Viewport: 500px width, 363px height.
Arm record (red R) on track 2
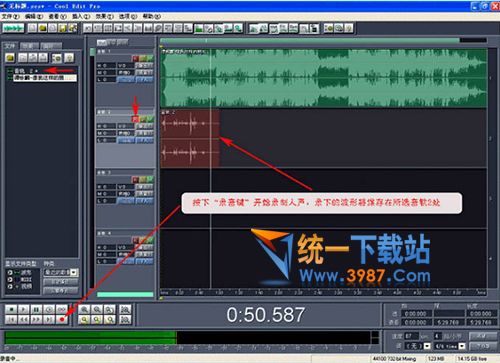[135, 119]
